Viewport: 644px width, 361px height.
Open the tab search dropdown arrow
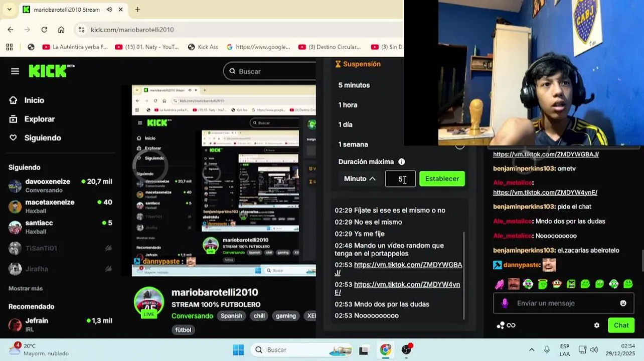click(10, 10)
